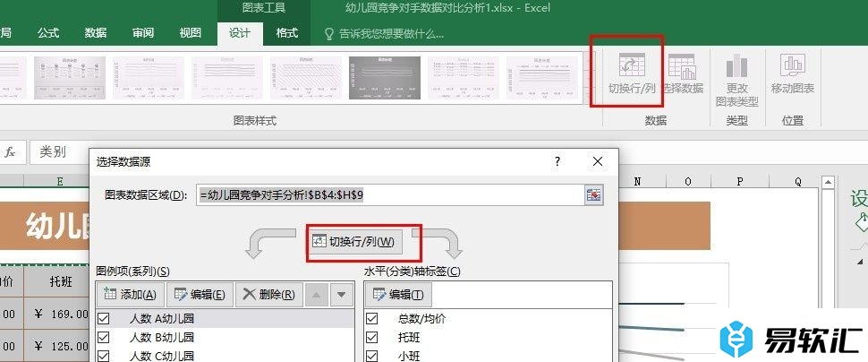Open Change Chart Type icon
The height and width of the screenshot is (362, 868).
[x=736, y=79]
